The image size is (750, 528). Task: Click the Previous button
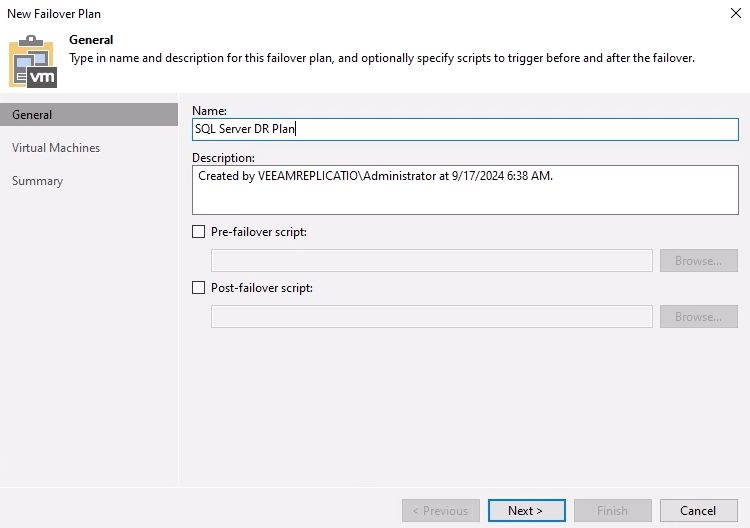(x=440, y=511)
